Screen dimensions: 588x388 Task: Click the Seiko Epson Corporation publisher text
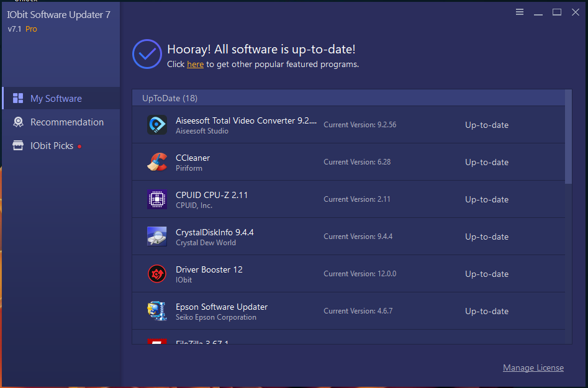point(216,317)
